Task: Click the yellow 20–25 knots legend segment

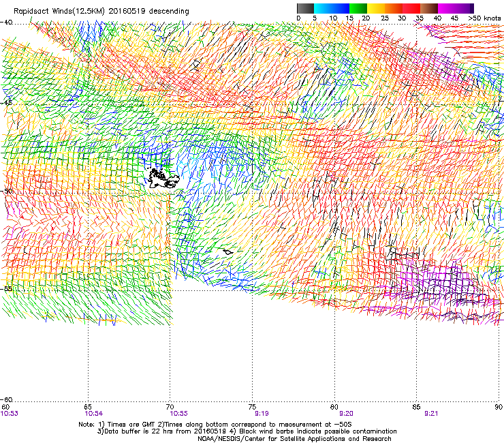Action: 376,8
